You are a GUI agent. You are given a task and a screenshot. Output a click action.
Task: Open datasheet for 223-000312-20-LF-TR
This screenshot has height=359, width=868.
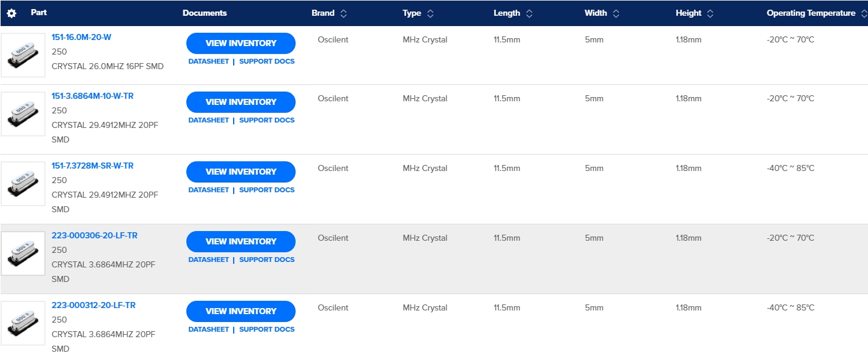pyautogui.click(x=208, y=329)
